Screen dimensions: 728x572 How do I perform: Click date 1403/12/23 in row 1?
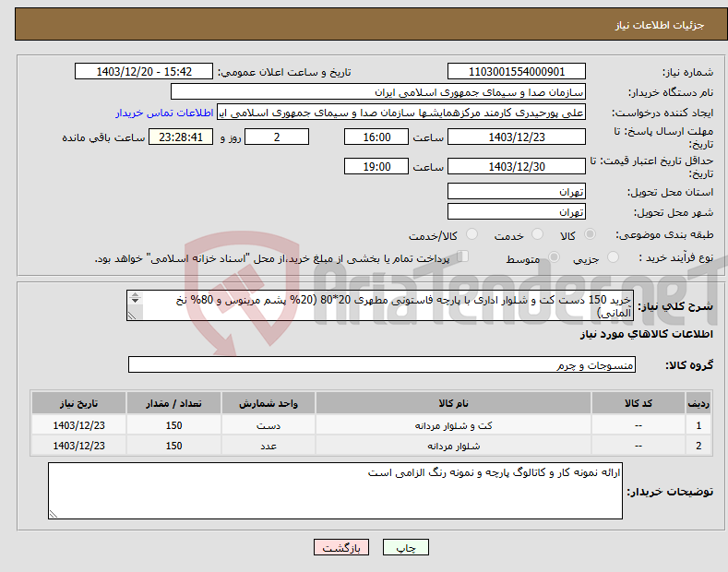(x=79, y=425)
